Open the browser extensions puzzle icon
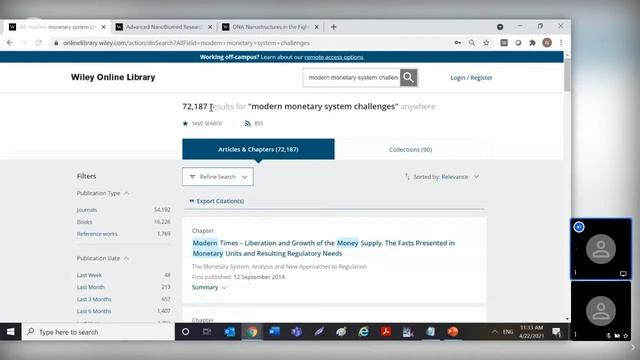 [532, 43]
